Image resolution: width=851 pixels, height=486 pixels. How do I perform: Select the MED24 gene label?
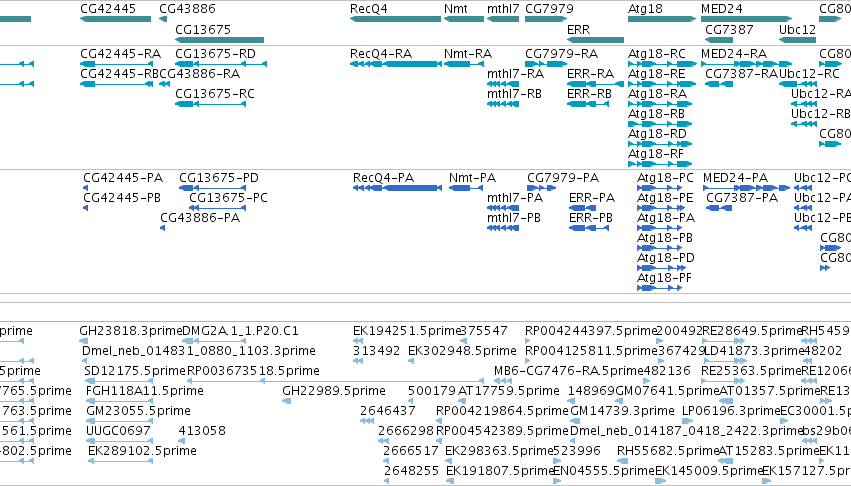[722, 9]
